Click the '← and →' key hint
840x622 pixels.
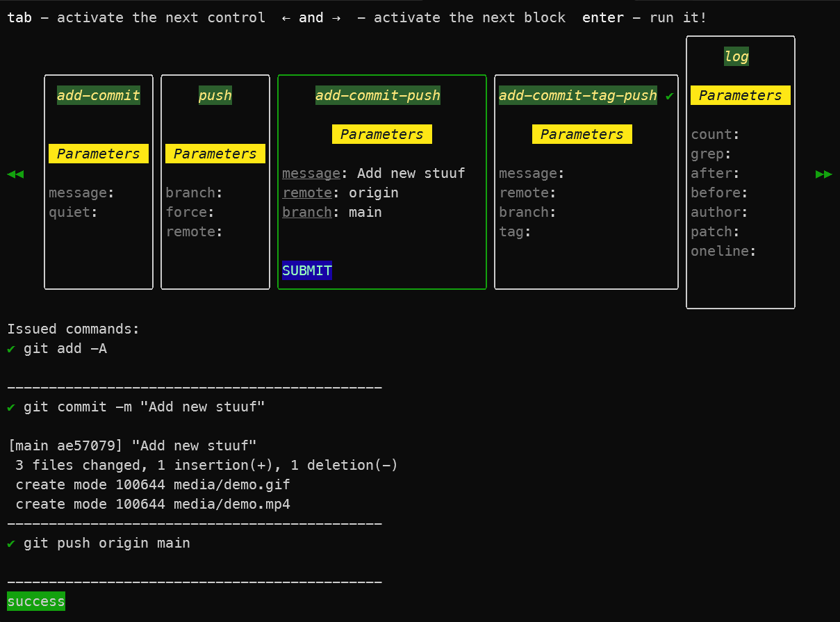pos(311,17)
